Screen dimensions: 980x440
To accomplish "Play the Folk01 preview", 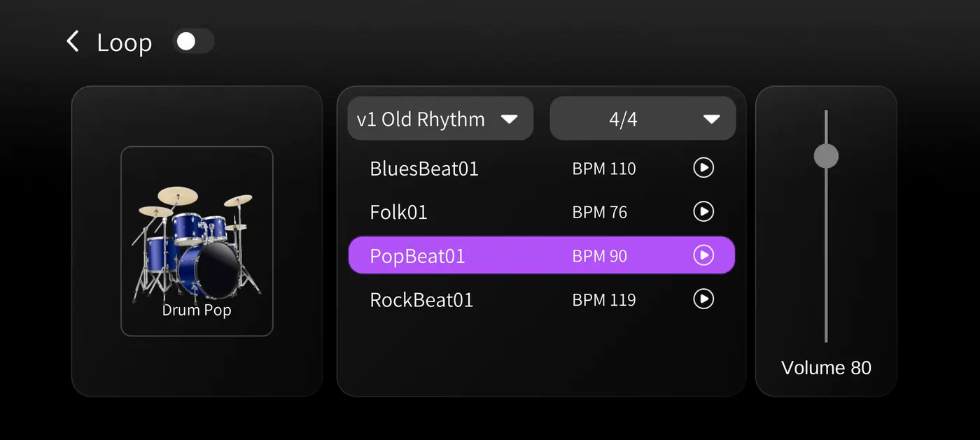I will click(703, 211).
